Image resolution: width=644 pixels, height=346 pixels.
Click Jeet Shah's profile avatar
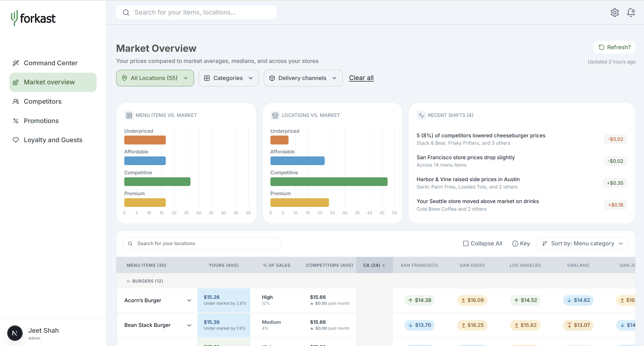click(15, 333)
